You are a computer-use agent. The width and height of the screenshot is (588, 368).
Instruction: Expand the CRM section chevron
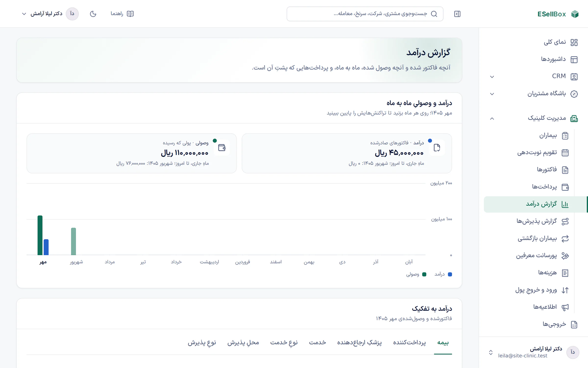492,77
